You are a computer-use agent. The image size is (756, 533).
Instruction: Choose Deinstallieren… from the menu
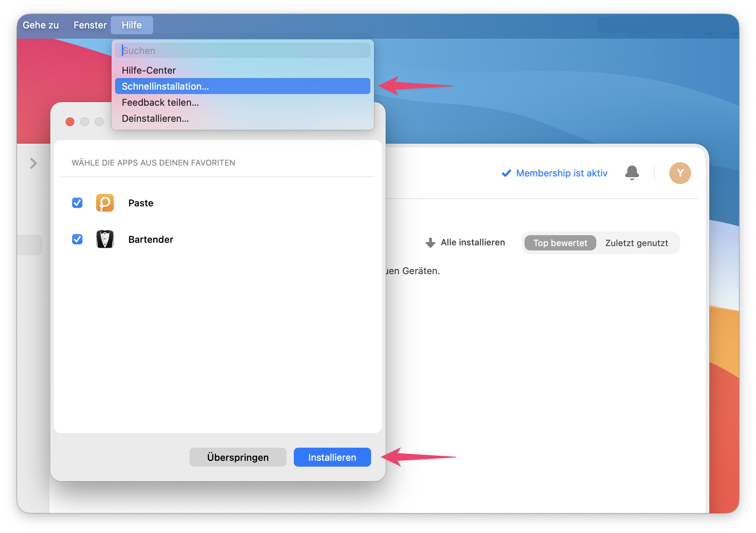(x=243, y=118)
